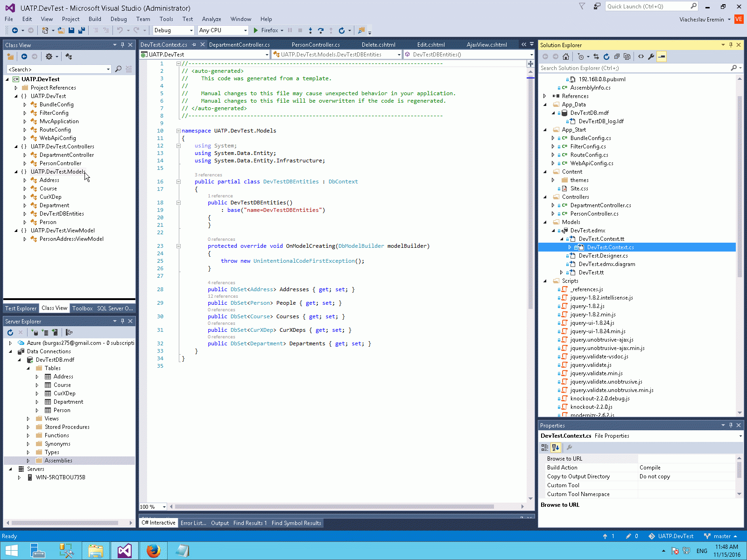This screenshot has height=560, width=747.
Task: Click Class View settings gear icon
Action: 49,56
